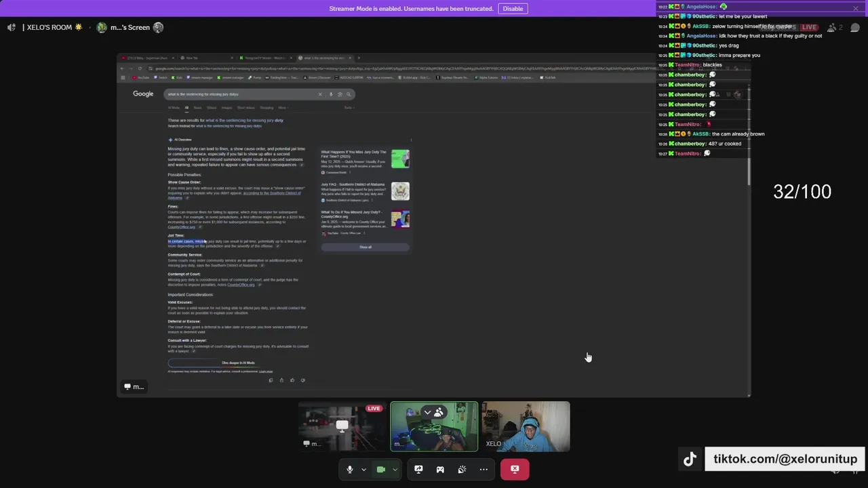
Task: Open camera options chevron
Action: 395,470
